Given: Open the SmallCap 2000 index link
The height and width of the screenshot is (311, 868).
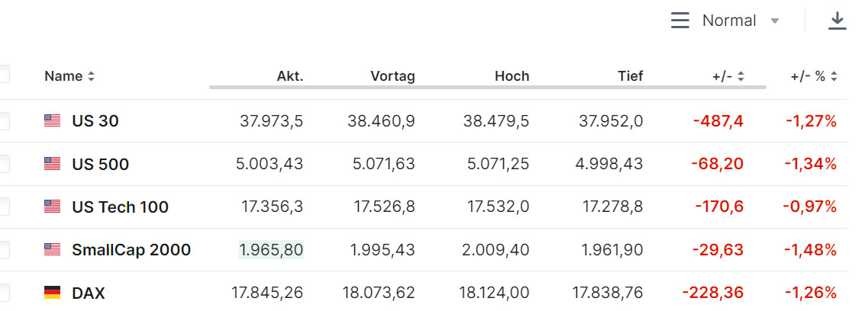Looking at the screenshot, I should [x=131, y=249].
